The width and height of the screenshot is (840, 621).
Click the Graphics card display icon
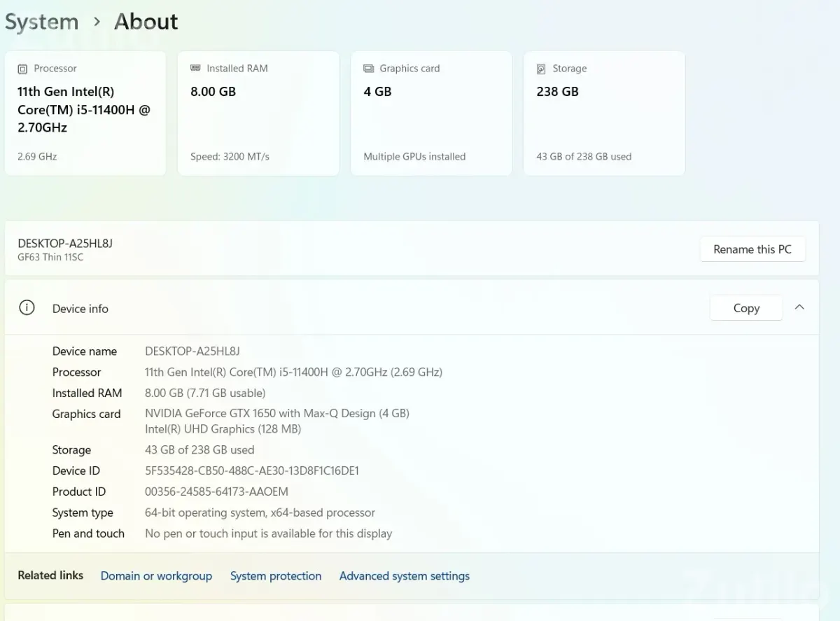click(368, 69)
